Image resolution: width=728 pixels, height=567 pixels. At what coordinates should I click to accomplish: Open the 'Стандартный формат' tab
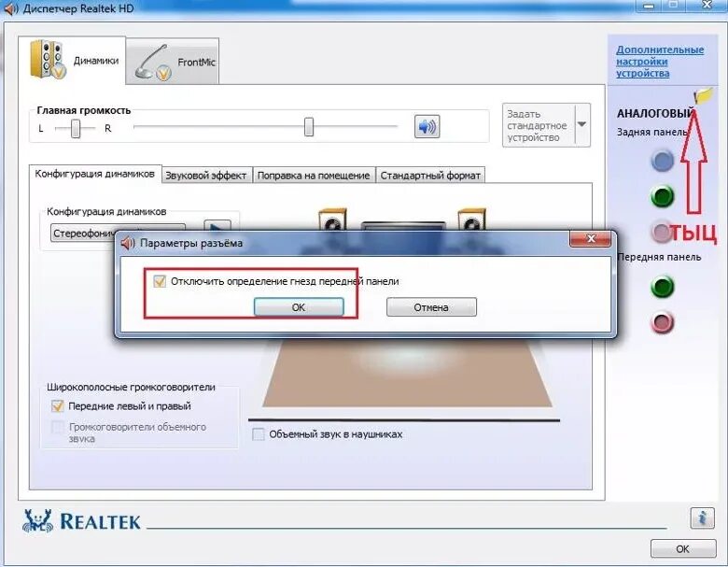click(x=430, y=176)
